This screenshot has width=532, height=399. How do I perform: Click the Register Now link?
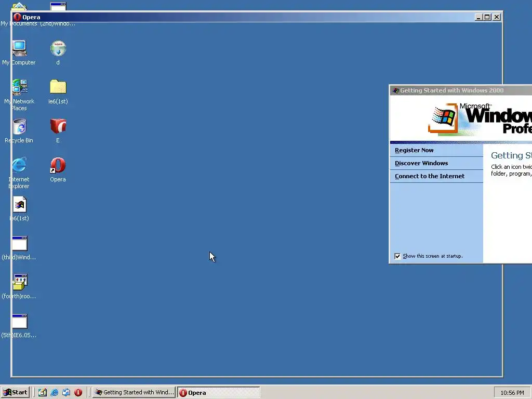click(x=414, y=150)
